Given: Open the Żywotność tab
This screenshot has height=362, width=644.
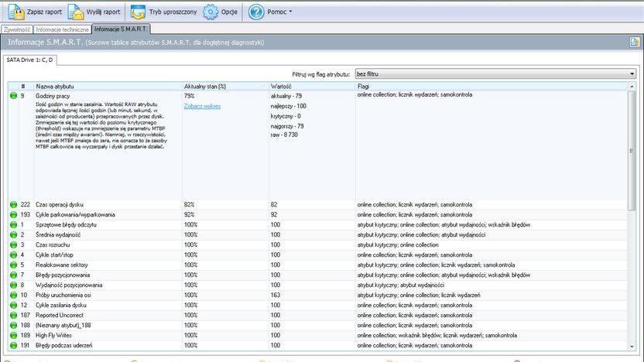Looking at the screenshot, I should 17,29.
